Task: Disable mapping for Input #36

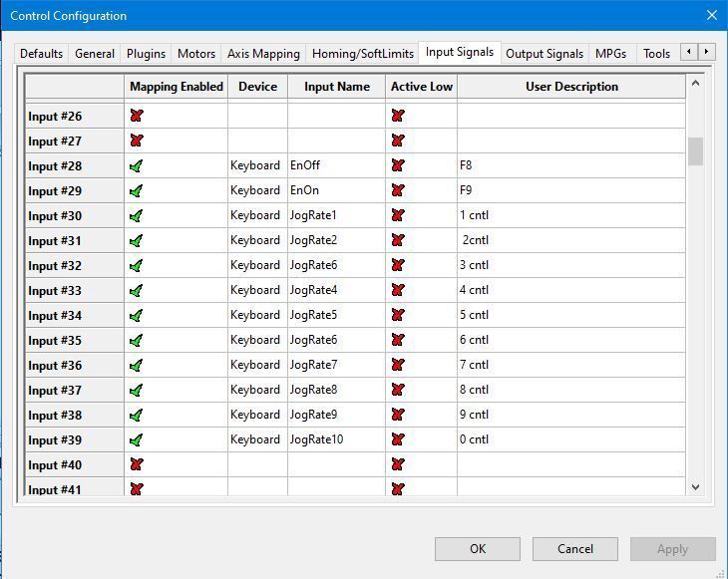Action: pyautogui.click(x=136, y=365)
